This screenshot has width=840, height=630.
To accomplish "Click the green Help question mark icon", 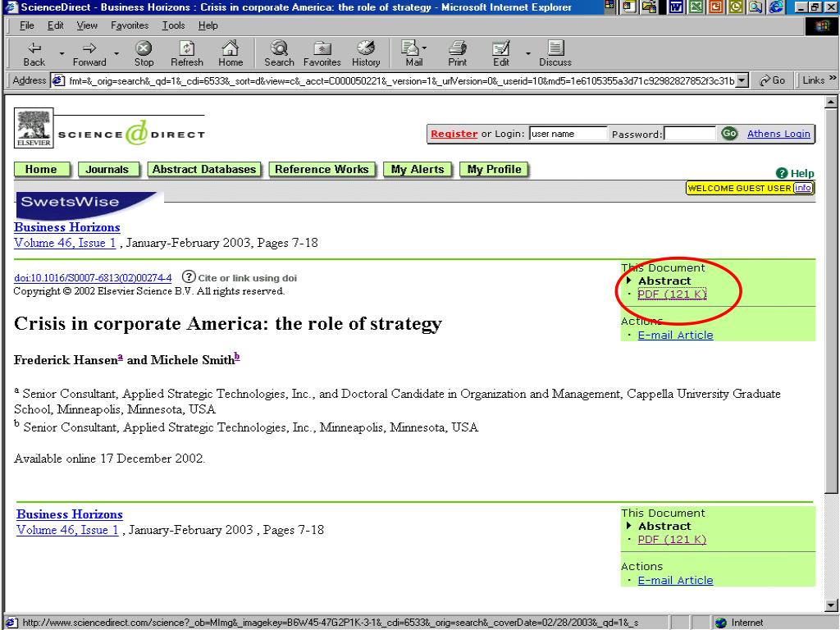I will coord(782,173).
